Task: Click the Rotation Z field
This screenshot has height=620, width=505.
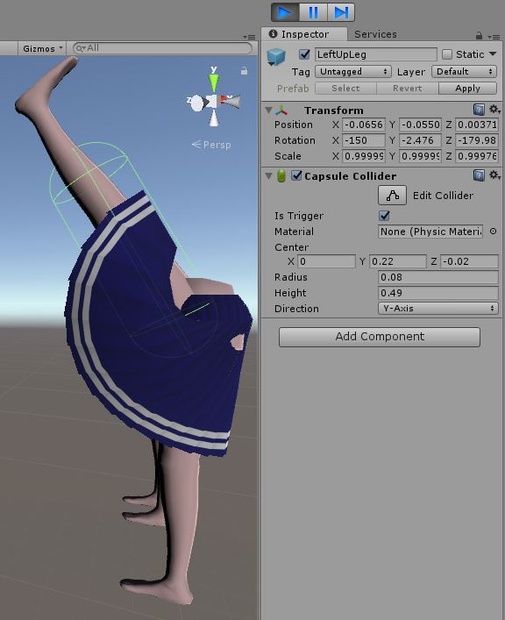Action: pyautogui.click(x=477, y=140)
